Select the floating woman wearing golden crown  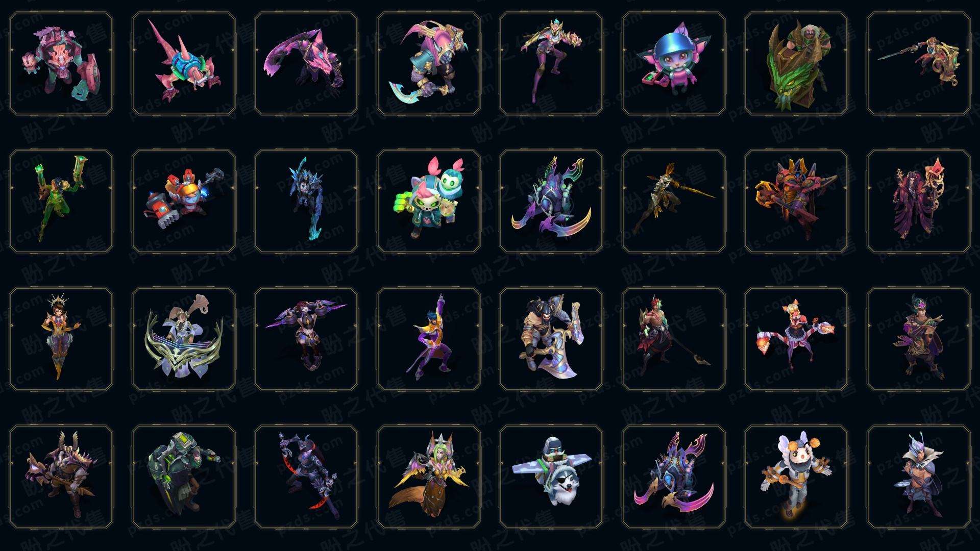pyautogui.click(x=61, y=339)
